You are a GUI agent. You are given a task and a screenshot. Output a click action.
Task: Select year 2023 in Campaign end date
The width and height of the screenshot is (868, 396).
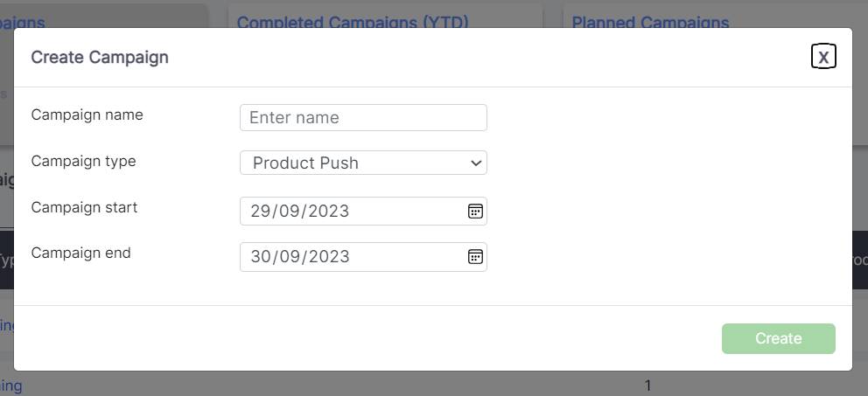[x=328, y=256]
